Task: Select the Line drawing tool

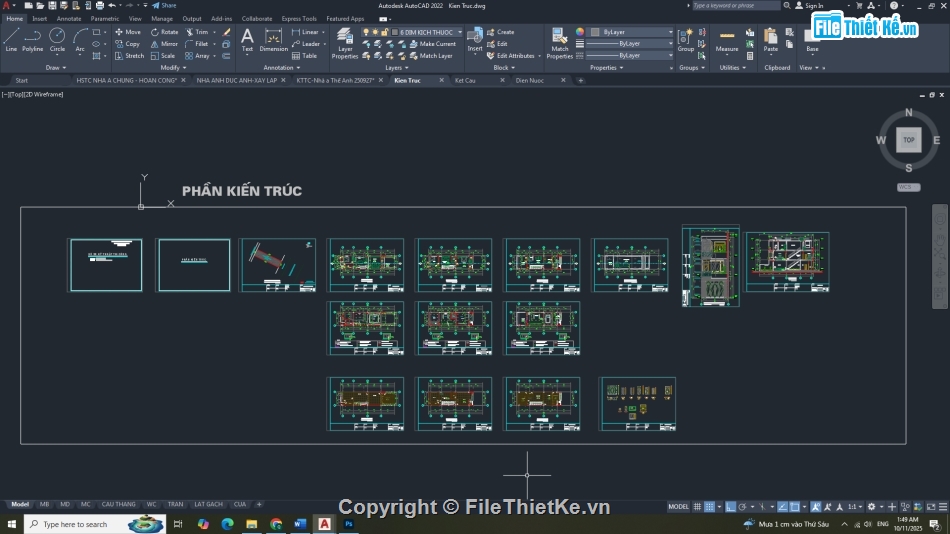Action: tap(11, 38)
